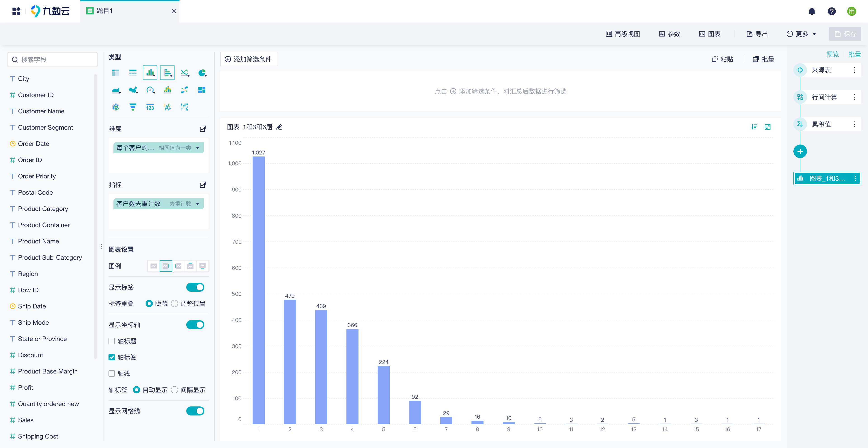Set legend position to bottom

pos(203,266)
